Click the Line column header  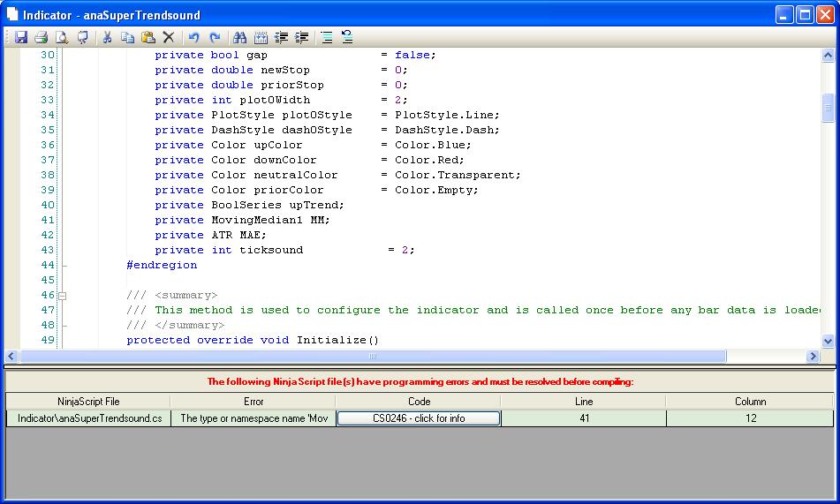pyautogui.click(x=583, y=401)
